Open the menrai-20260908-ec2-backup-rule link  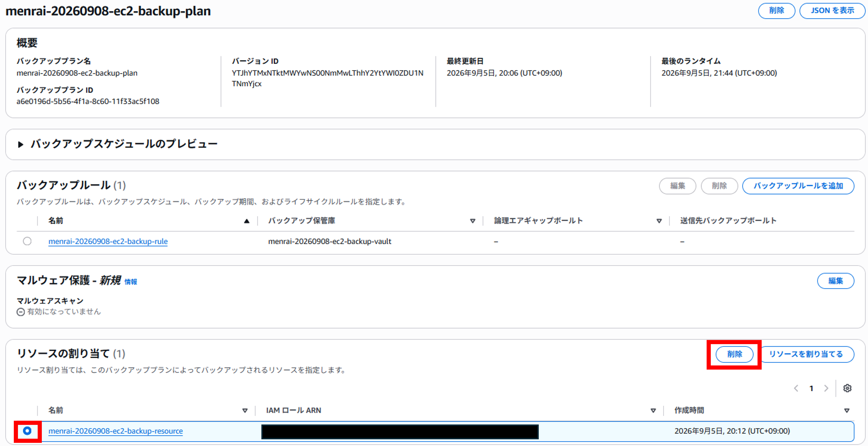point(108,241)
